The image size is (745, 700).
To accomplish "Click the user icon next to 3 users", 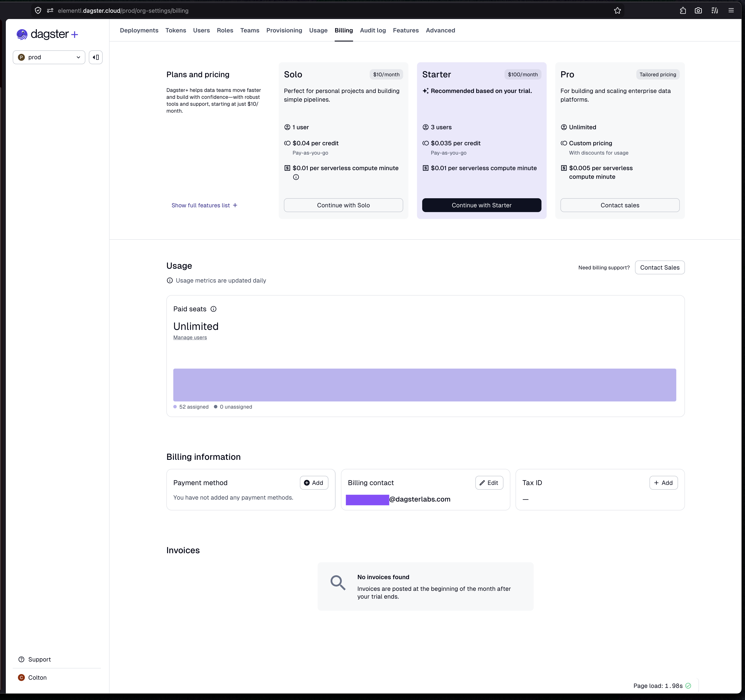I will [x=426, y=128].
